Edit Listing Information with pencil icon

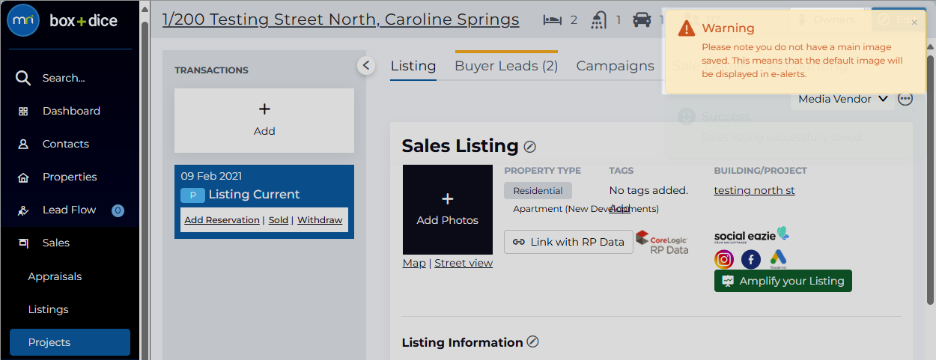click(533, 341)
